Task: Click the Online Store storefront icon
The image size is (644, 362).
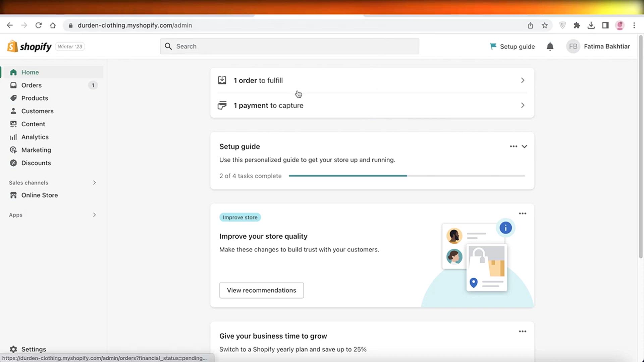Action: pyautogui.click(x=13, y=195)
